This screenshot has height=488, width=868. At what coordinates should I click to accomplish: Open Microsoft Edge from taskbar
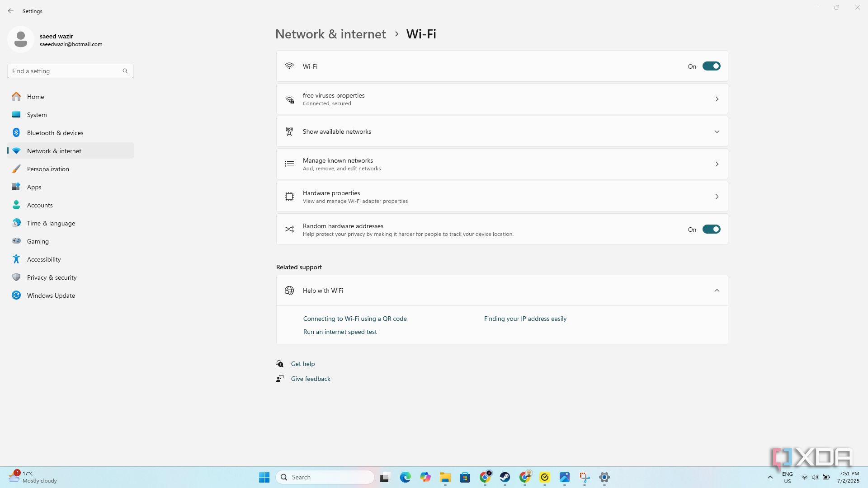[406, 477]
